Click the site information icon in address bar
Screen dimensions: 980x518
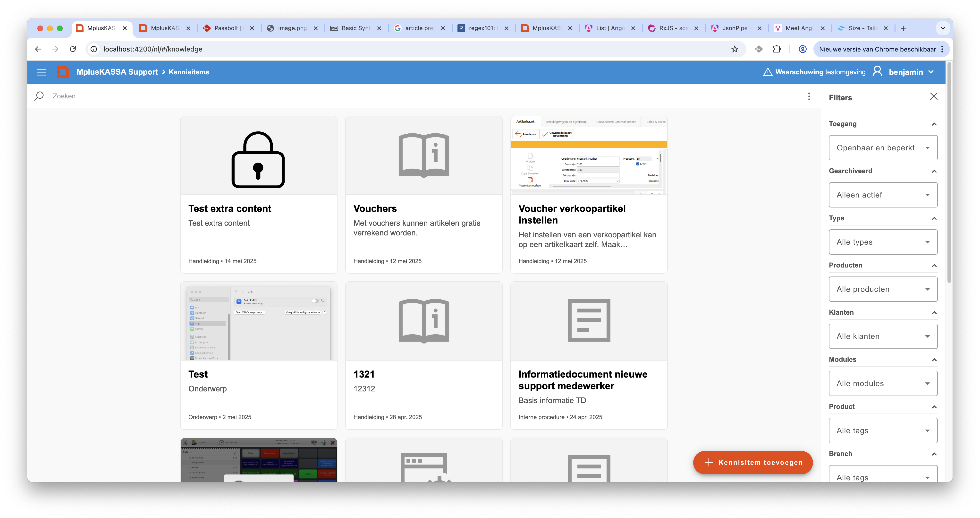point(93,49)
